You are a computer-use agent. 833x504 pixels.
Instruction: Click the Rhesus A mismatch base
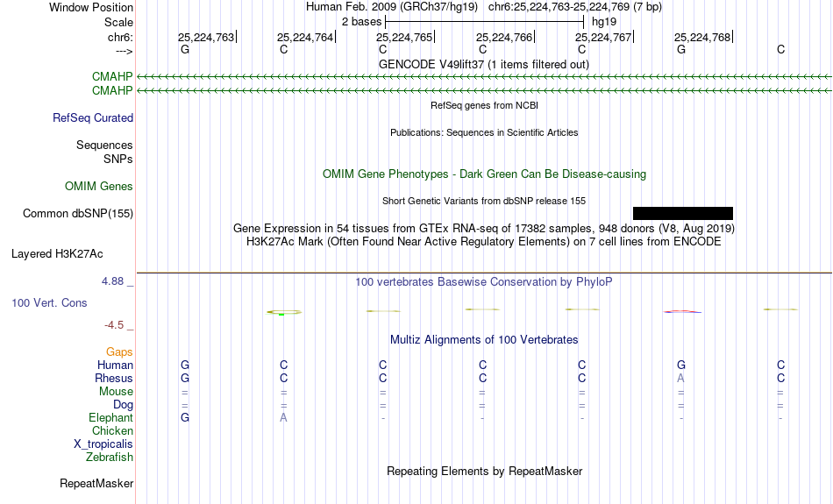(x=680, y=378)
